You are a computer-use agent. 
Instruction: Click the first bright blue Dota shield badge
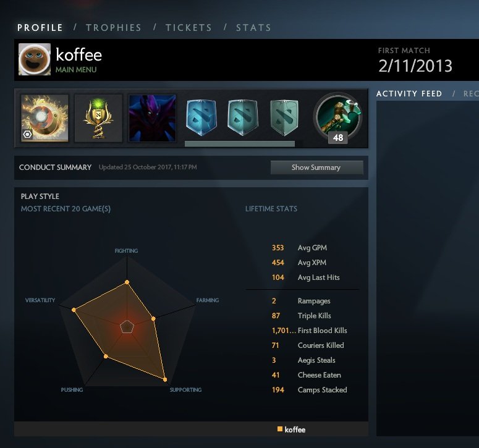(201, 117)
